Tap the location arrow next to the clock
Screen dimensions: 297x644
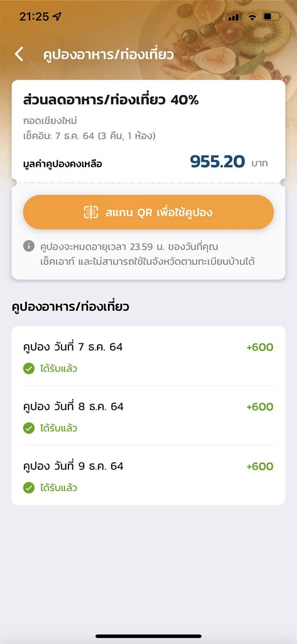[x=57, y=17]
